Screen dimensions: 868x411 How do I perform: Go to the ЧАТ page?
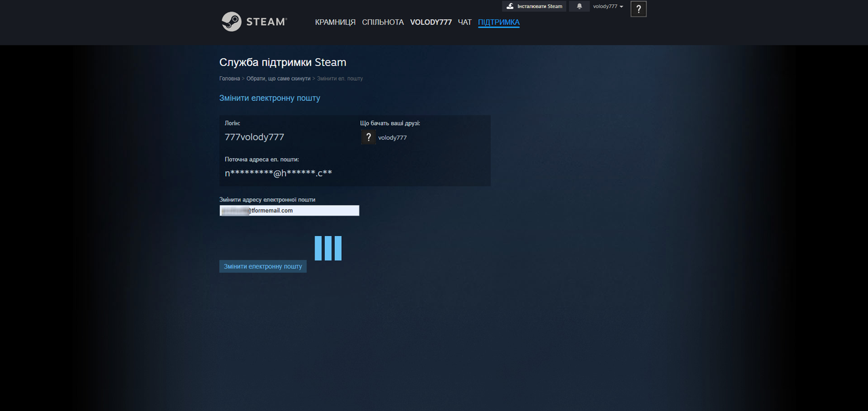pos(465,22)
